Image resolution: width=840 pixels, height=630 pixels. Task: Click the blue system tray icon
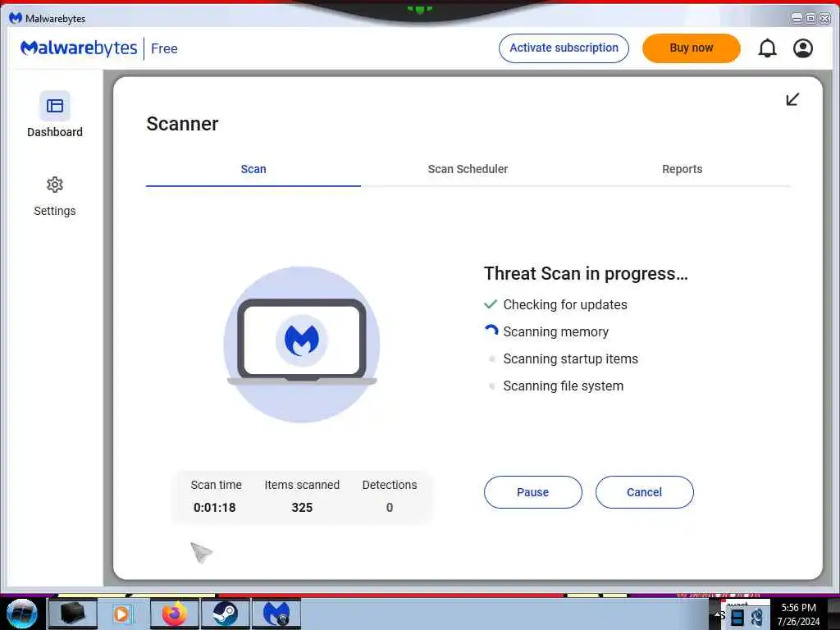point(737,618)
